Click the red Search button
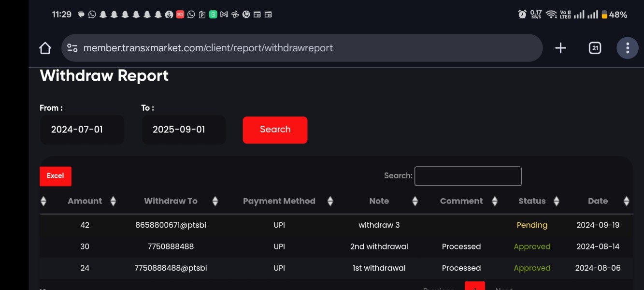 275,130
